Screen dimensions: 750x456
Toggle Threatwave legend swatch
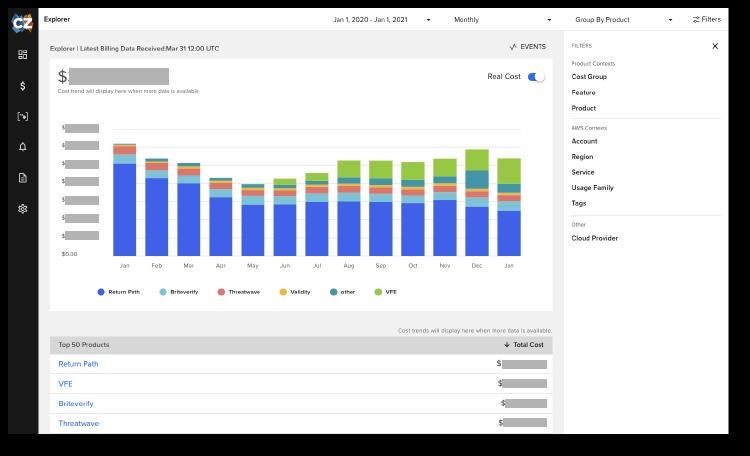(x=221, y=292)
